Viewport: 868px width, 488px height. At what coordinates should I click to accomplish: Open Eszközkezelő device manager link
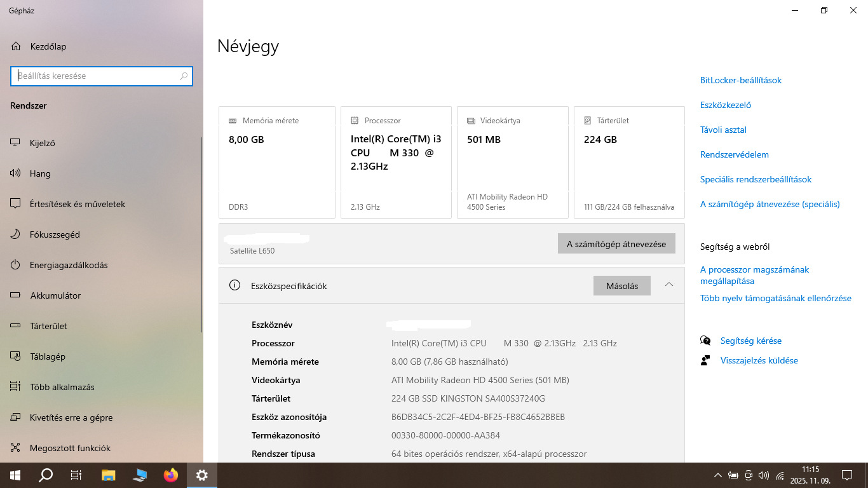click(x=726, y=105)
